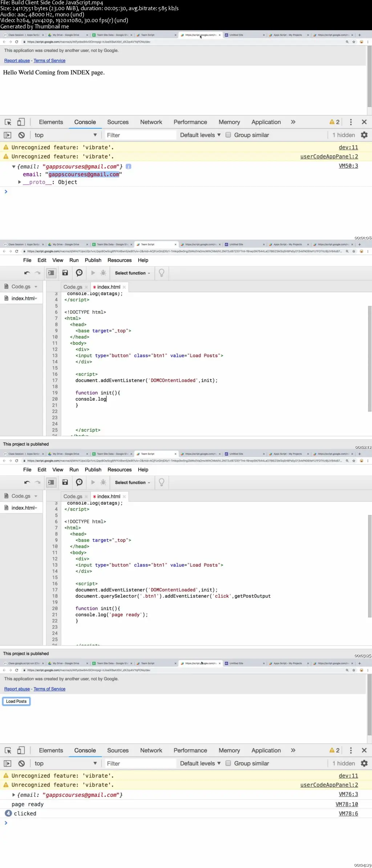
Task: Click Debug bug icon in 00:02:12 editor frame
Action: click(x=103, y=273)
